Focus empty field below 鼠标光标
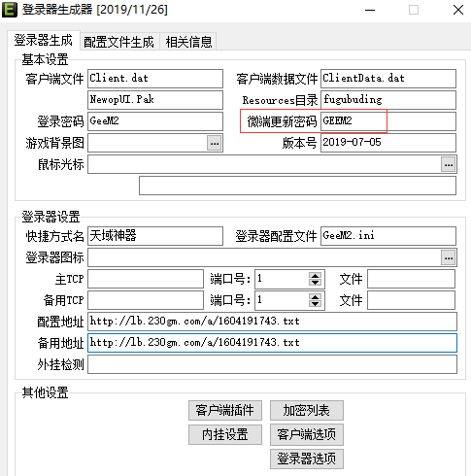 coord(297,186)
